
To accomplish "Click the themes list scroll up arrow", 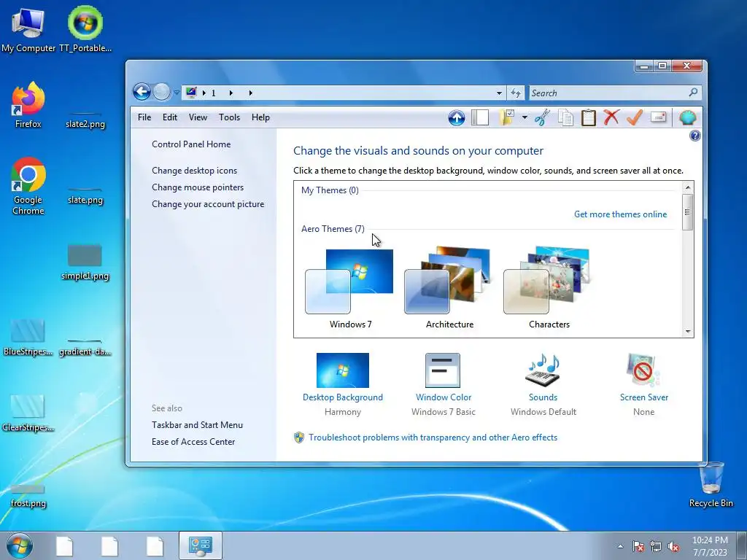I will tap(687, 187).
